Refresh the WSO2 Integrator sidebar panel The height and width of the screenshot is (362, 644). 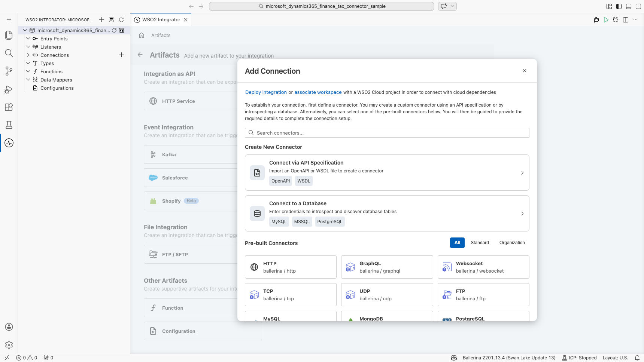121,20
